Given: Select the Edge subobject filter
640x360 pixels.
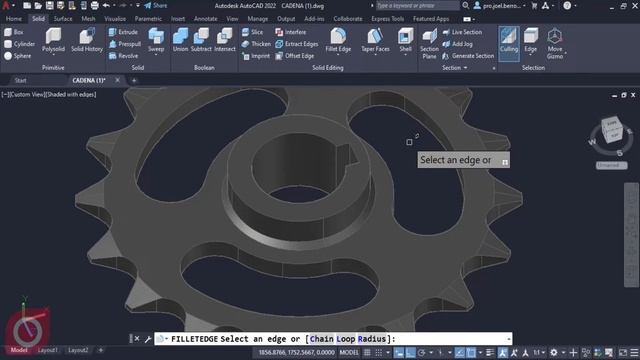Looking at the screenshot, I should 531,40.
